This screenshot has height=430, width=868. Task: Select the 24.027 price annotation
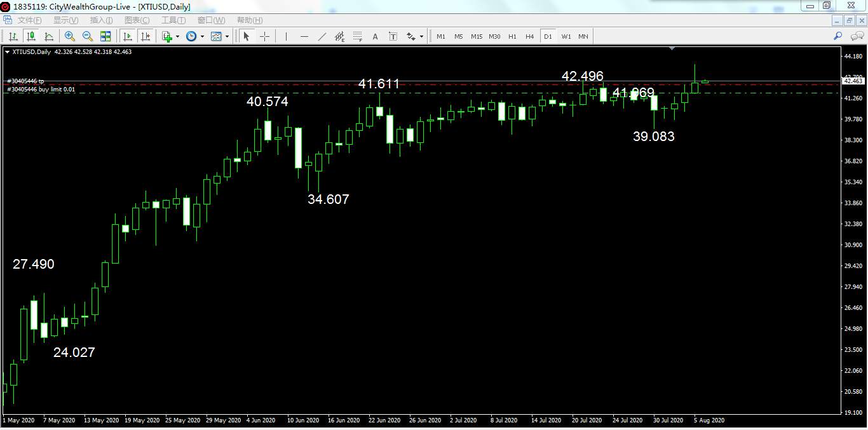[74, 353]
